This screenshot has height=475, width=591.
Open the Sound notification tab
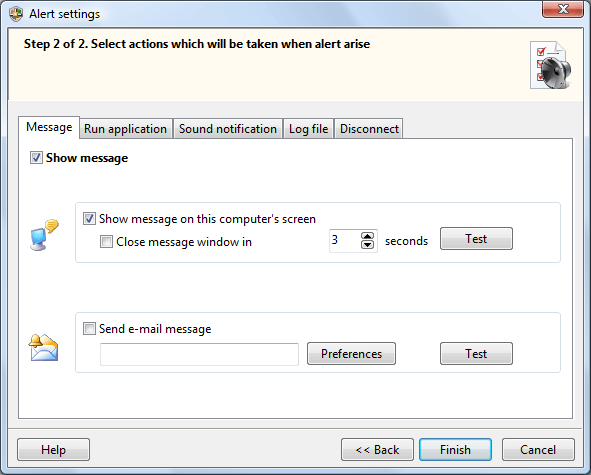click(x=228, y=129)
